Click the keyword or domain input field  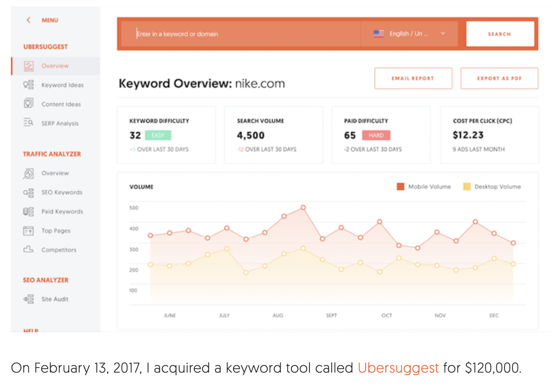(x=241, y=34)
